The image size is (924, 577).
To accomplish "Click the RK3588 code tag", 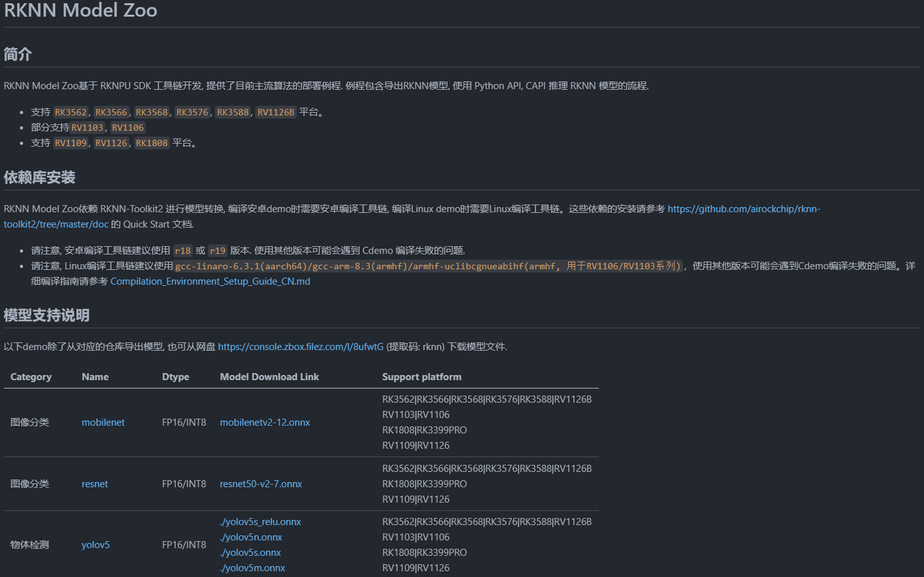I will [233, 112].
